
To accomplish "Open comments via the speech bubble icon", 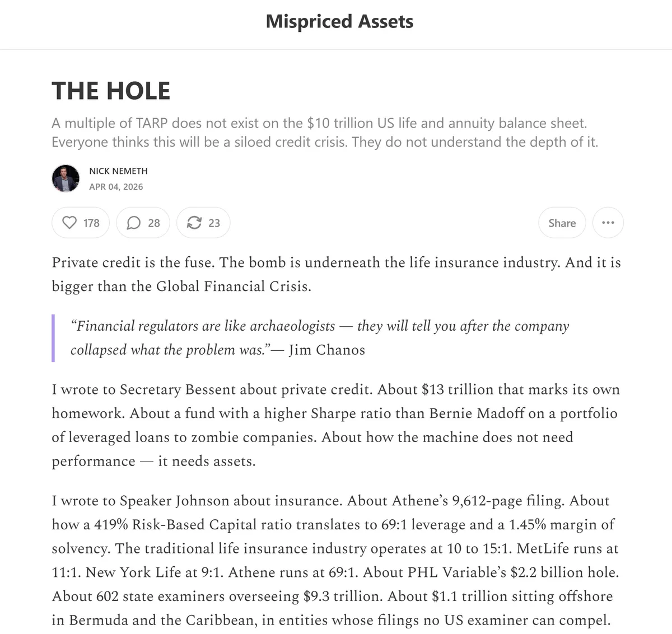I will tap(134, 223).
